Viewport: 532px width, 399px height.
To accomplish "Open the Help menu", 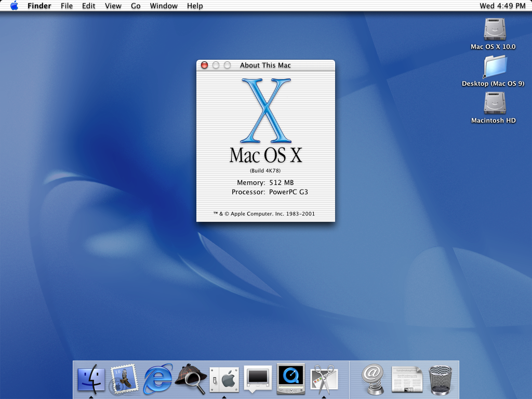I will click(195, 6).
